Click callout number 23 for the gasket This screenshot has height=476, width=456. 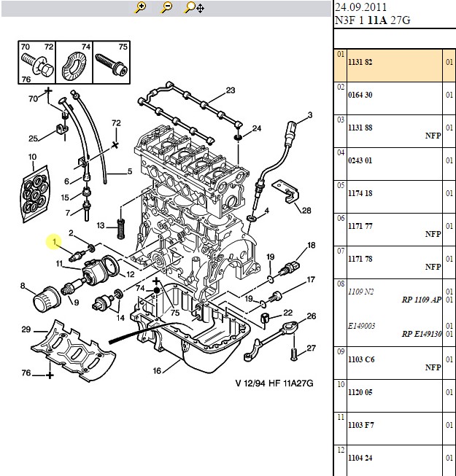[231, 90]
